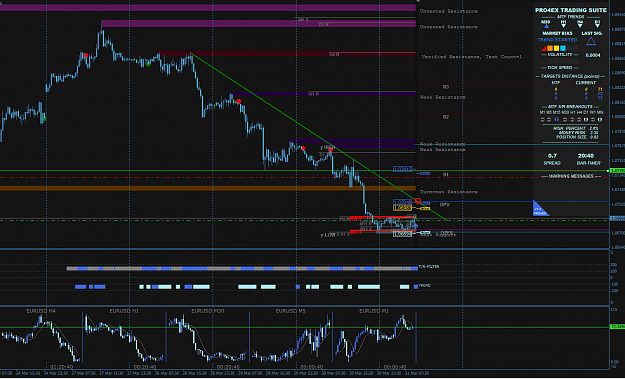Screen dimensions: 625x379
Task: Click the H4 downtrend arrow in MTF Trends
Action: click(580, 26)
